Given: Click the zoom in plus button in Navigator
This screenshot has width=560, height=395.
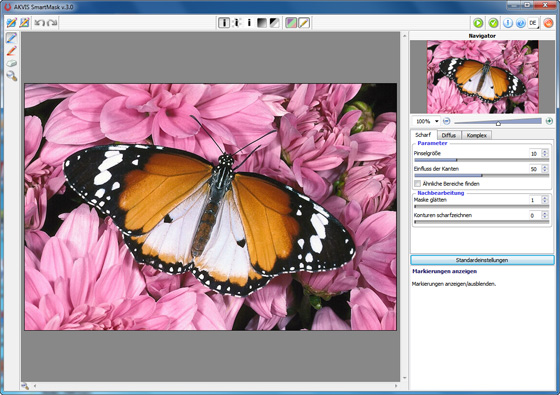Looking at the screenshot, I should coord(549,121).
